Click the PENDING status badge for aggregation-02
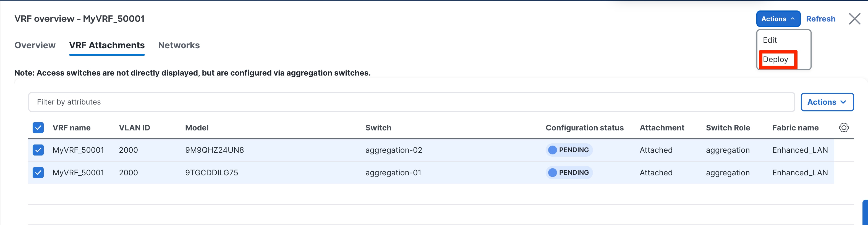The image size is (868, 225). click(569, 150)
